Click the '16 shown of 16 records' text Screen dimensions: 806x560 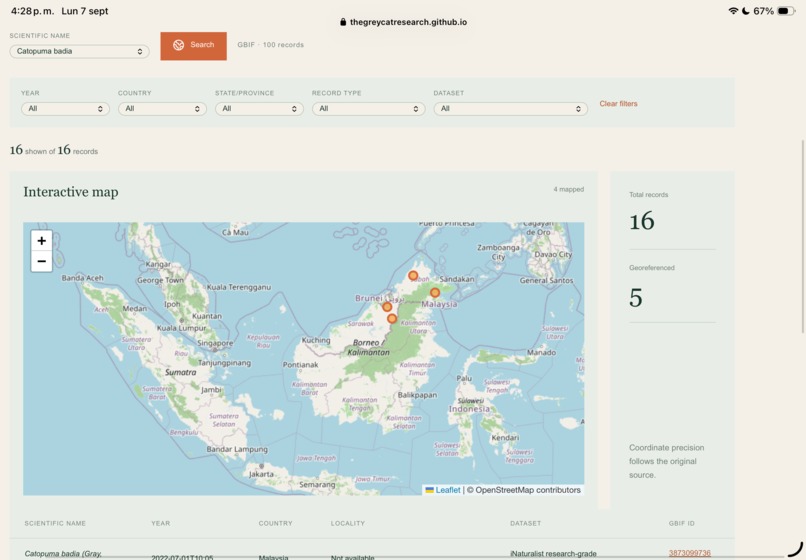point(53,150)
